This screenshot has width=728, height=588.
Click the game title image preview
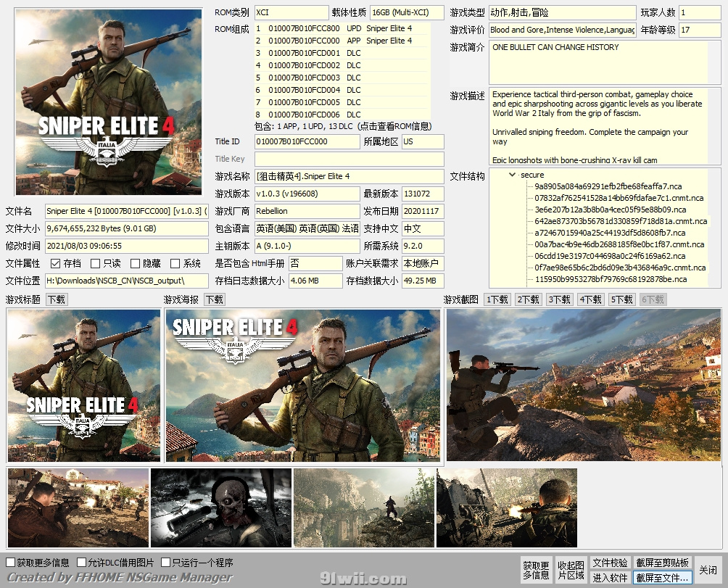pyautogui.click(x=84, y=386)
